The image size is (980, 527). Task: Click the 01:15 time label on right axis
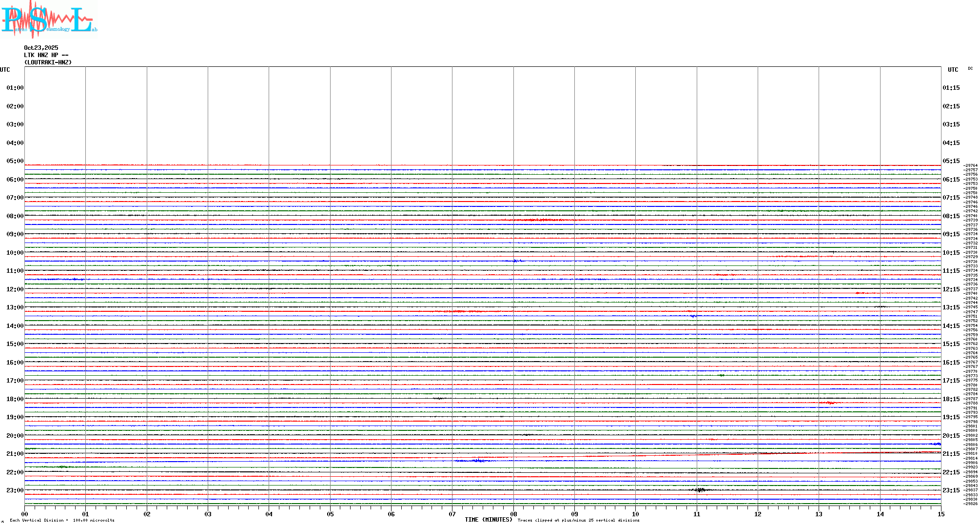[951, 88]
